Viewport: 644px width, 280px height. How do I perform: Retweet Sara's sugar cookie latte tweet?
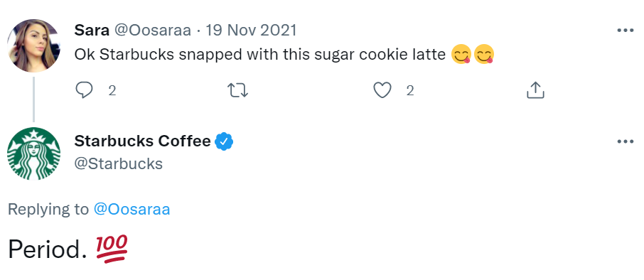238,90
